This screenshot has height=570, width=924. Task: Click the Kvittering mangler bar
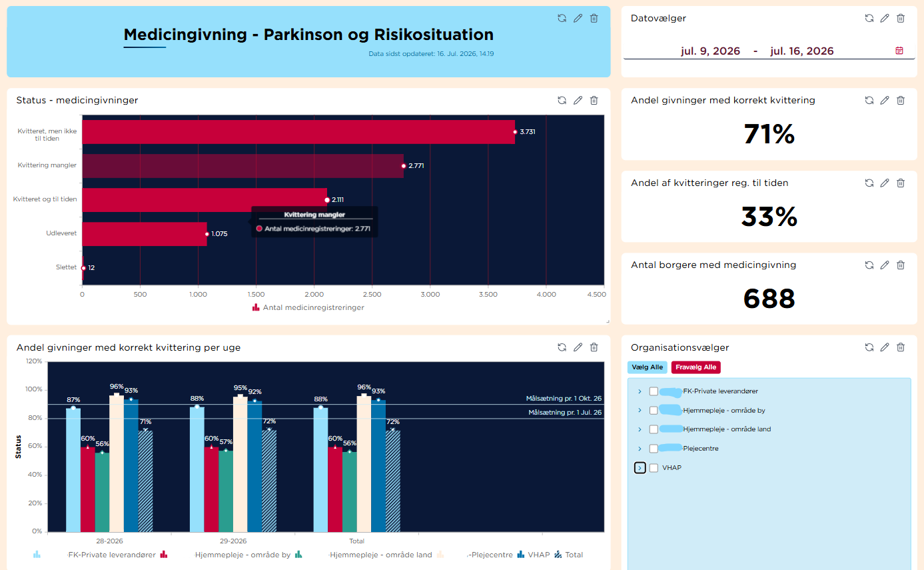(242, 166)
